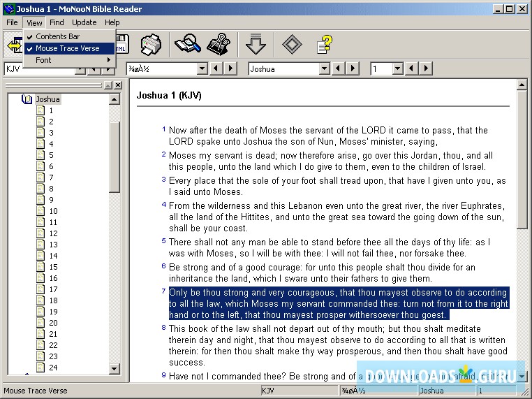Click main text scrollbar up arrow
Image resolution: width=532 pixels, height=399 pixels.
(x=522, y=85)
